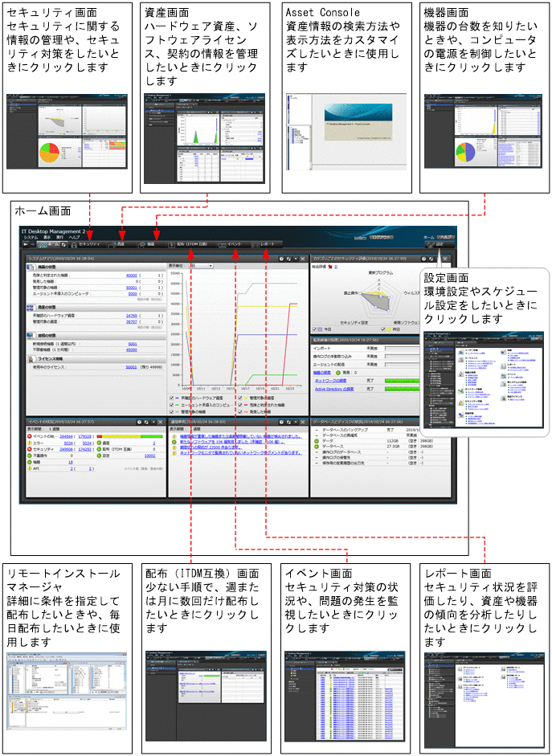Click the back arrow navigation icon
Image resolution: width=552 pixels, height=756 pixels.
[26, 245]
